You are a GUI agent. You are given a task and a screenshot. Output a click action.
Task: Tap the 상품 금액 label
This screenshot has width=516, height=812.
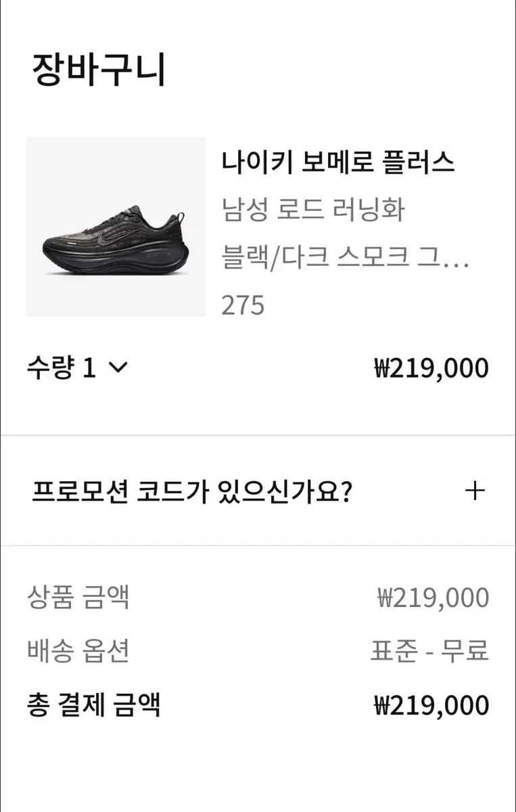pyautogui.click(x=78, y=597)
